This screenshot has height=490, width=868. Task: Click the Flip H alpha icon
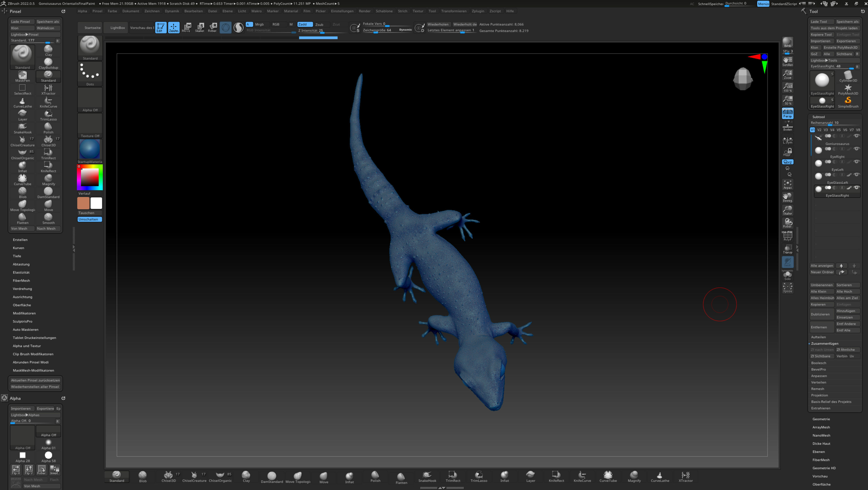point(16,470)
